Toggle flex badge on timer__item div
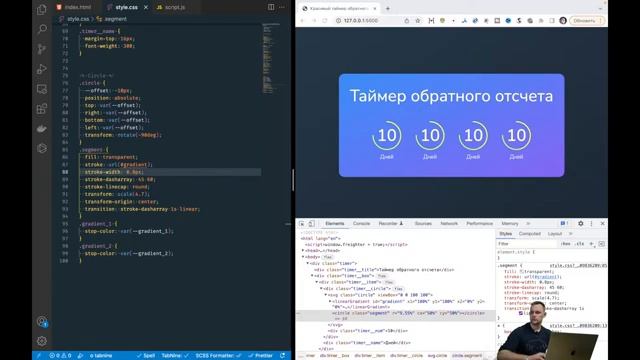 tap(389, 282)
